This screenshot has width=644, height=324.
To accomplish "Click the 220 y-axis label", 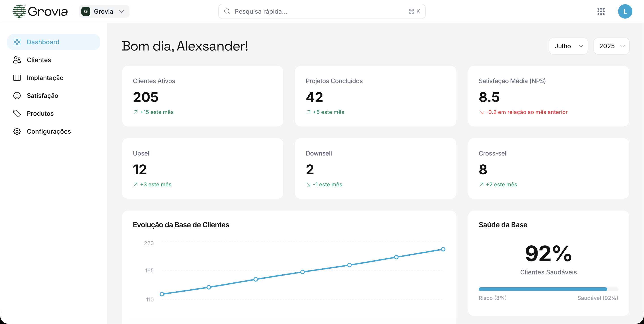I will pyautogui.click(x=149, y=243).
